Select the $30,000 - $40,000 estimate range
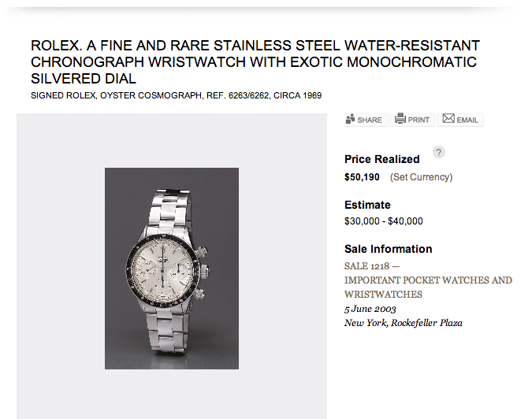This screenshot has height=419, width=532. 384,221
